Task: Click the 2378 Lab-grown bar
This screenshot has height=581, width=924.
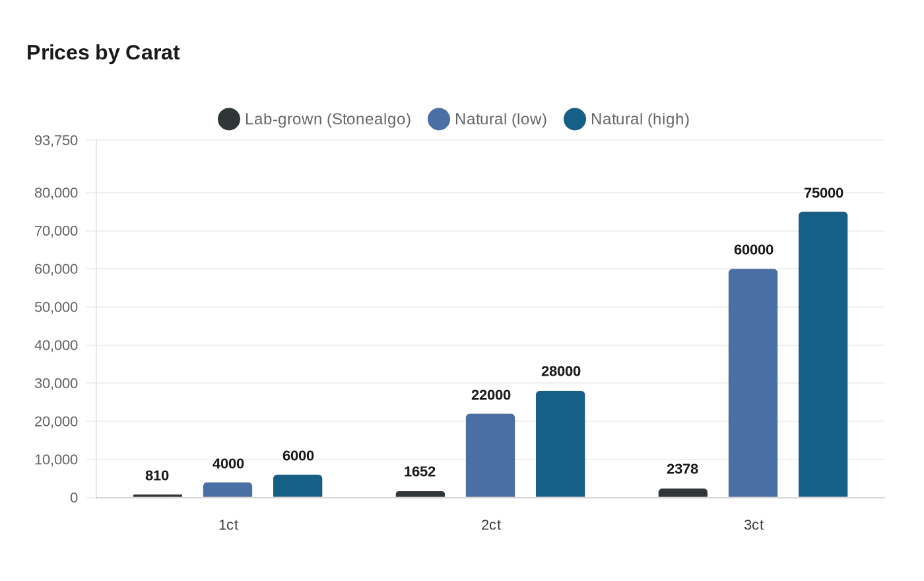Action: click(x=684, y=492)
